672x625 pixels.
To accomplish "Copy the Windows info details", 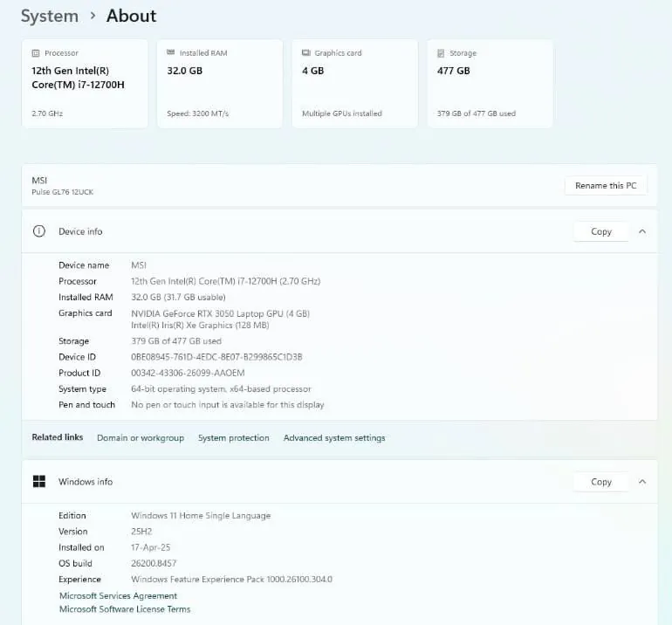I will (600, 482).
